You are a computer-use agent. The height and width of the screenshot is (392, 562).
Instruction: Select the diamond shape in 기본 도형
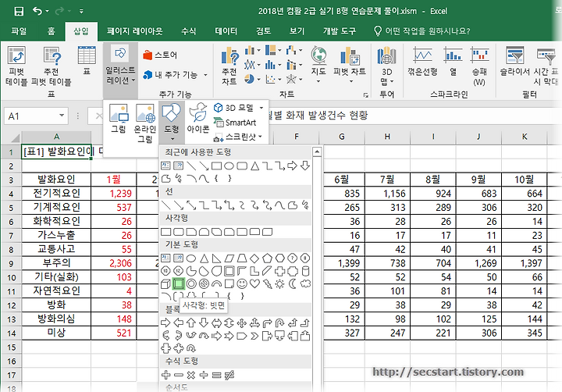pos(254,258)
